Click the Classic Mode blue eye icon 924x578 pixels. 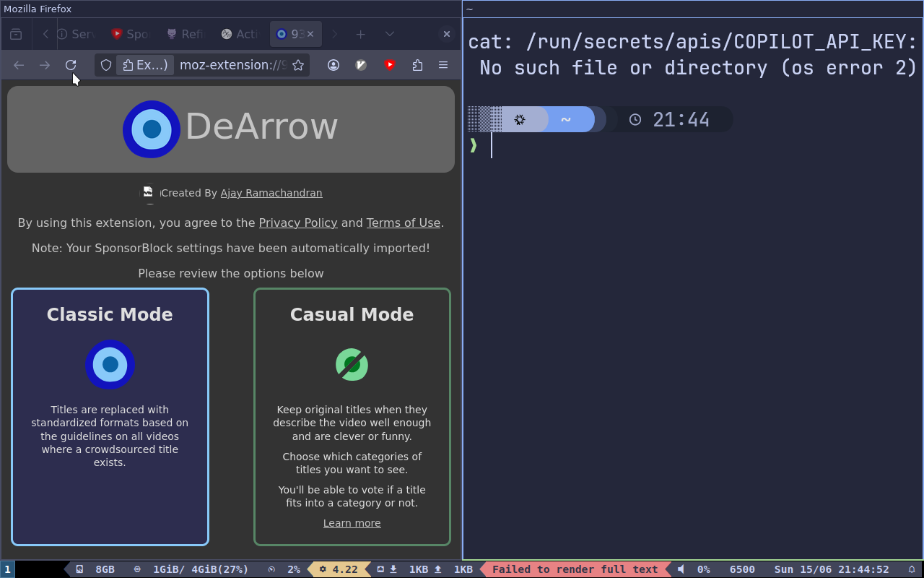pyautogui.click(x=110, y=364)
